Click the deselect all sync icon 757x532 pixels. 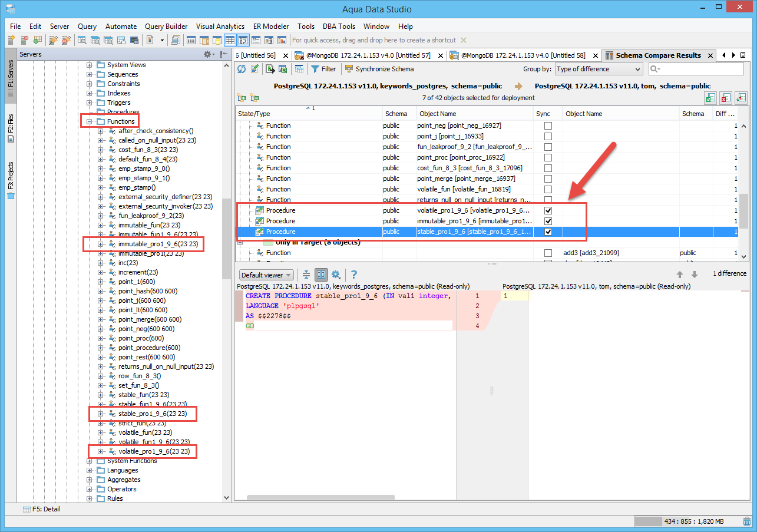[x=726, y=98]
